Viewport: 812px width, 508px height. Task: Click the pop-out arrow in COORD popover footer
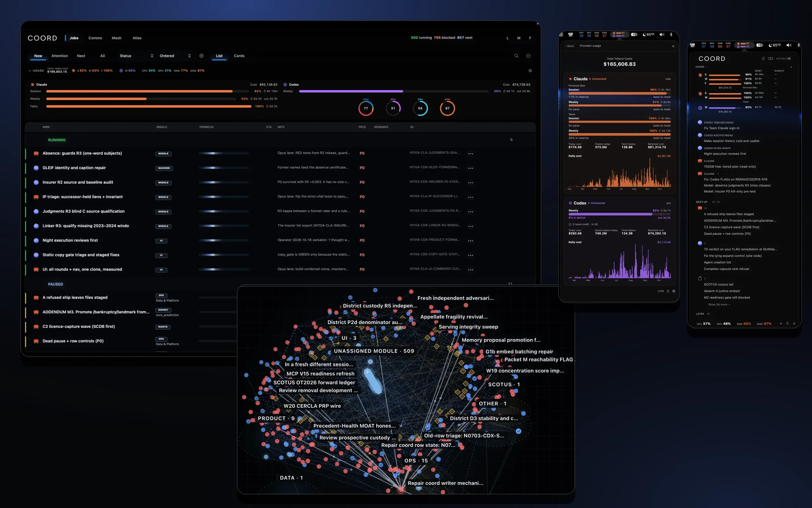[x=781, y=323]
